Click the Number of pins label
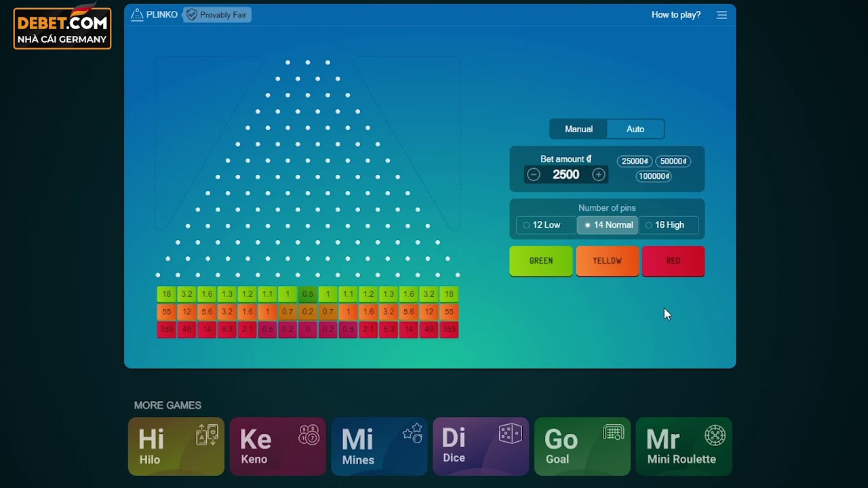This screenshot has width=868, height=488. tap(607, 208)
